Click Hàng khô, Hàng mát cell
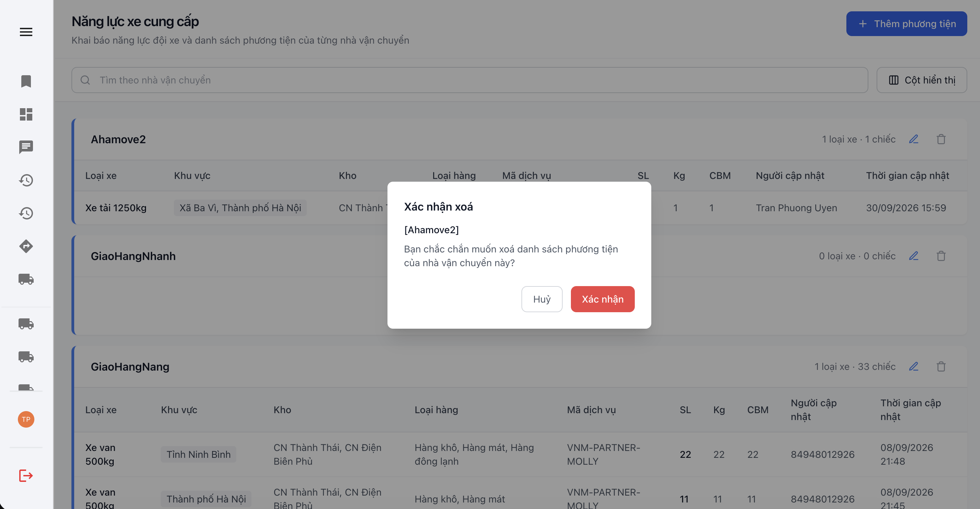 click(x=460, y=499)
